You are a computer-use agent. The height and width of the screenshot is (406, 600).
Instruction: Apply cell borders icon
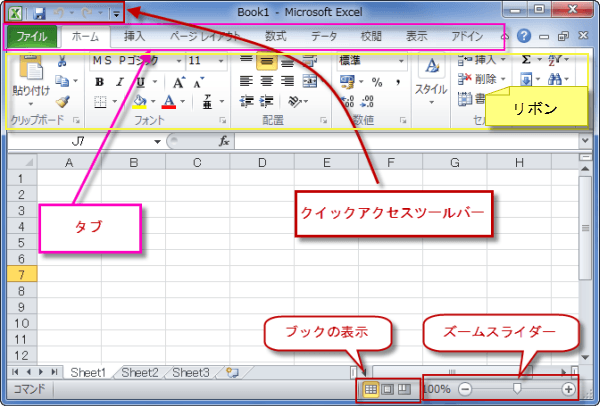pyautogui.click(x=100, y=102)
